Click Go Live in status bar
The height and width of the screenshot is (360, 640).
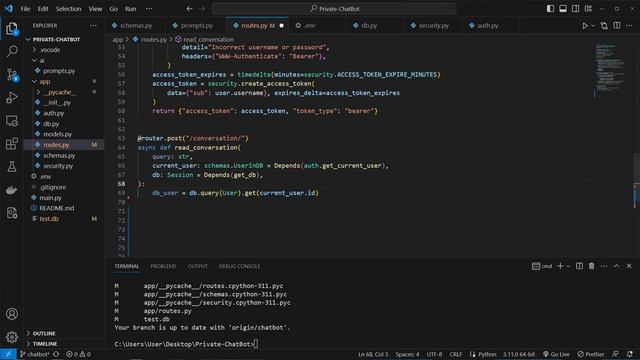pyautogui.click(x=556, y=354)
